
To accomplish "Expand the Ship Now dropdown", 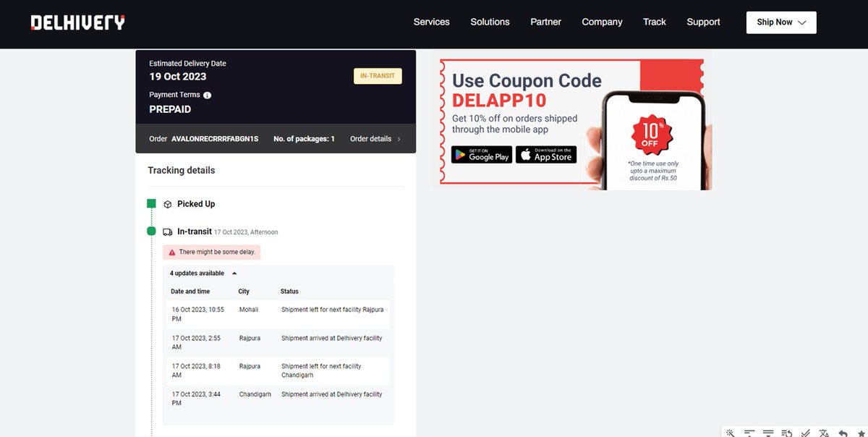I will (x=781, y=22).
